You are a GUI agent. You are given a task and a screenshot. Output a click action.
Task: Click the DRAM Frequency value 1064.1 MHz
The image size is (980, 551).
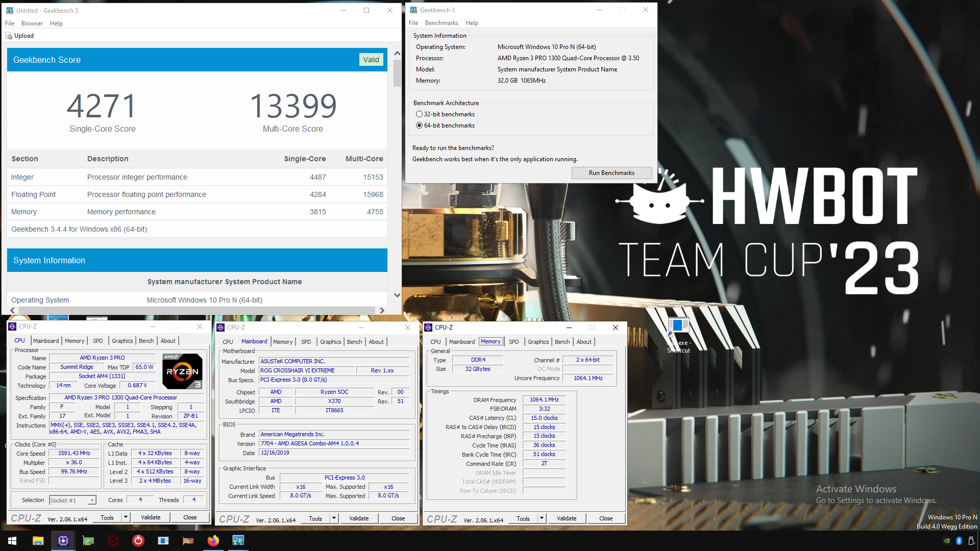pyautogui.click(x=544, y=400)
